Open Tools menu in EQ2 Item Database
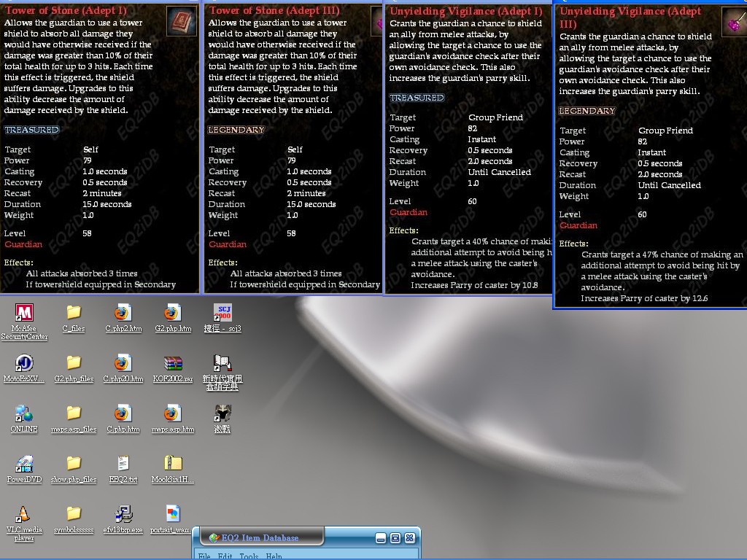Screen dimensions: 747x560 [x=249, y=556]
